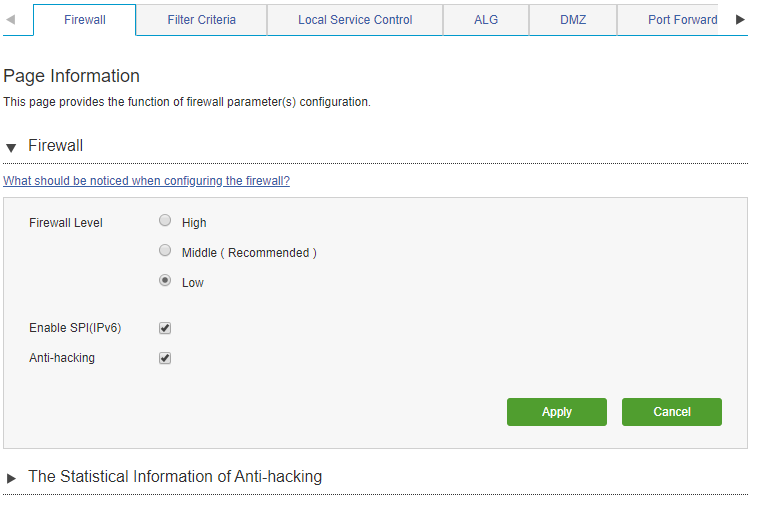Open the Port Forward tab
Screen dimensions: 759x509
tap(682, 20)
